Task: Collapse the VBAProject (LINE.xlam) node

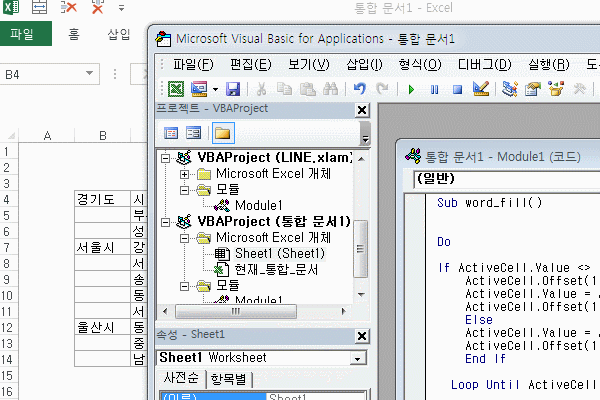Action: coord(165,158)
